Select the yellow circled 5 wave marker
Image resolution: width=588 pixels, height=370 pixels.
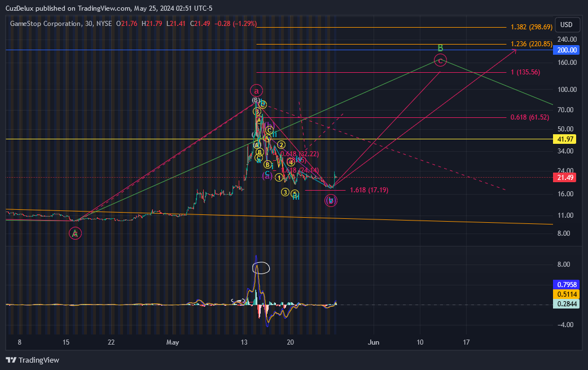pyautogui.click(x=295, y=194)
